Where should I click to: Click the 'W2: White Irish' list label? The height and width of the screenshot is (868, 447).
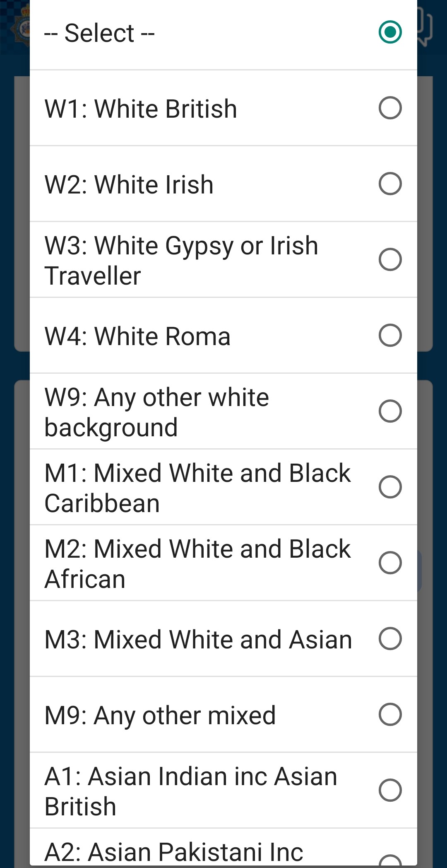click(x=129, y=185)
